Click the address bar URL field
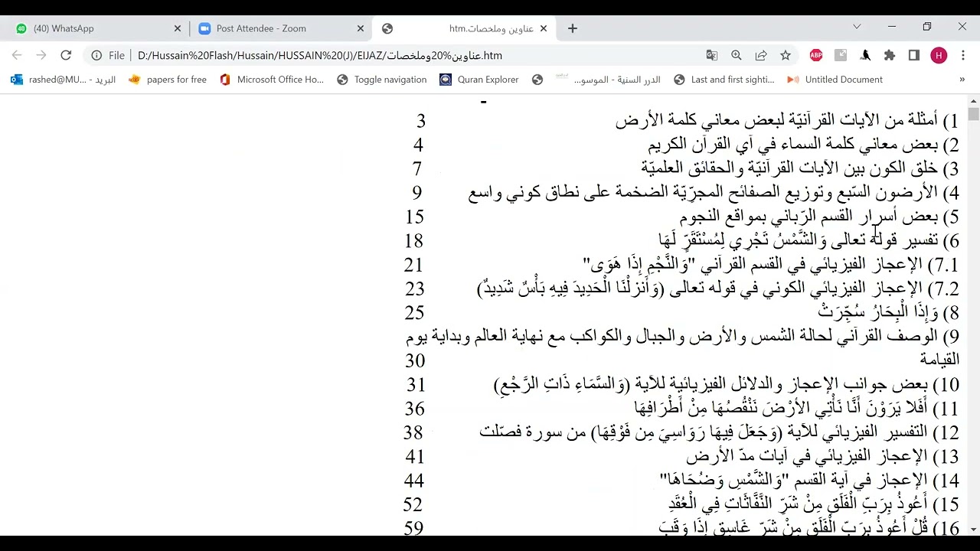 (x=413, y=55)
